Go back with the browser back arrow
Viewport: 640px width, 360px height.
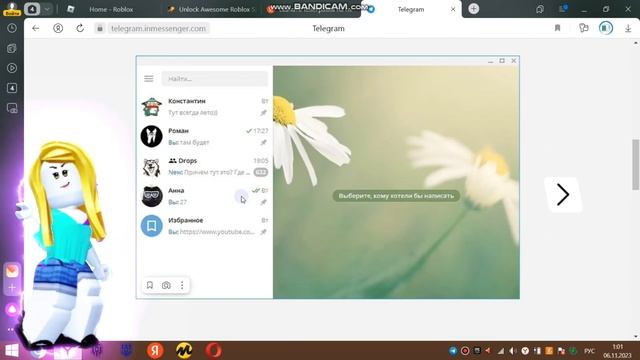(x=36, y=28)
